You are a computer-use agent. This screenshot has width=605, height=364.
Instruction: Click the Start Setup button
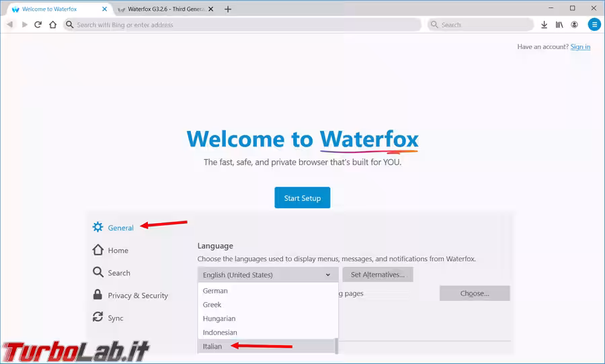[x=302, y=198]
